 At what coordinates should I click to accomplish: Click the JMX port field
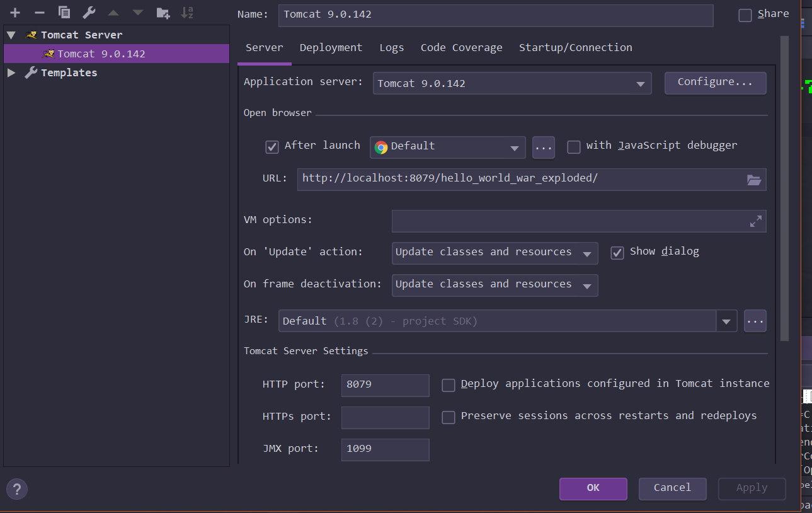[x=386, y=449]
